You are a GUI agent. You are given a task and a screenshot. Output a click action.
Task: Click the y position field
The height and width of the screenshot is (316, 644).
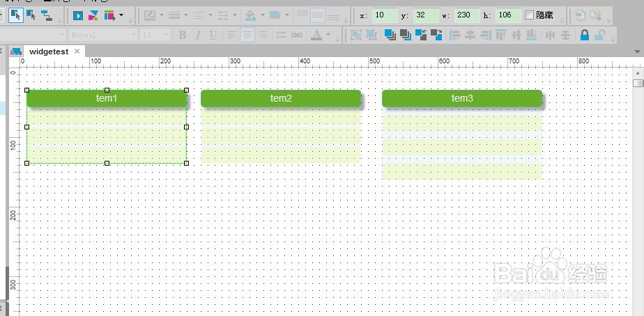[426, 15]
